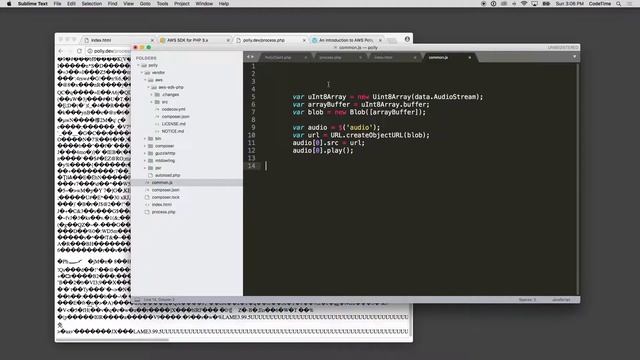Click the browser reload button

point(79,51)
